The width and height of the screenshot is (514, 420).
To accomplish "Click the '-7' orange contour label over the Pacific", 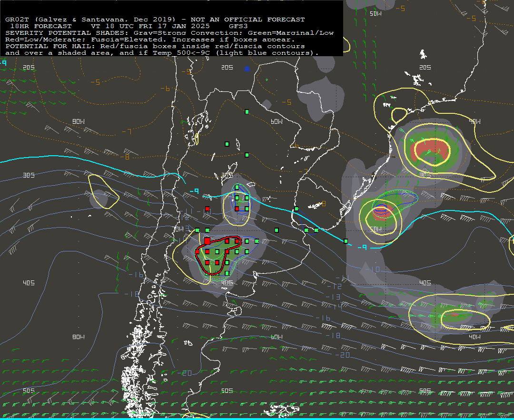I will (x=127, y=132).
